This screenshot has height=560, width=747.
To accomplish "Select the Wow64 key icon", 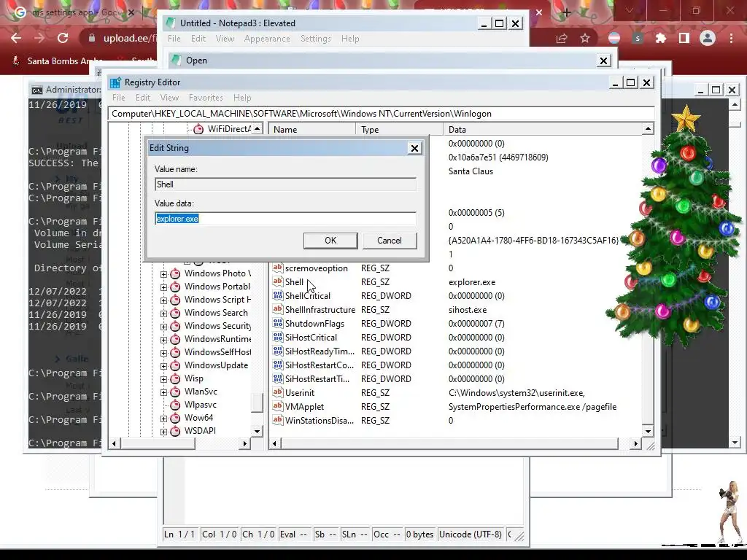I will (175, 418).
